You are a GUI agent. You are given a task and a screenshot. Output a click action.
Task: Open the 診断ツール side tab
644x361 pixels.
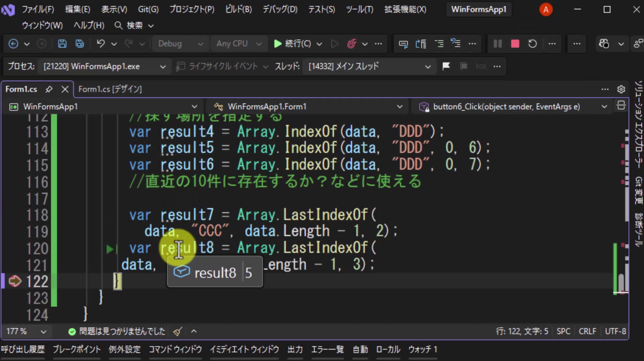point(638,229)
